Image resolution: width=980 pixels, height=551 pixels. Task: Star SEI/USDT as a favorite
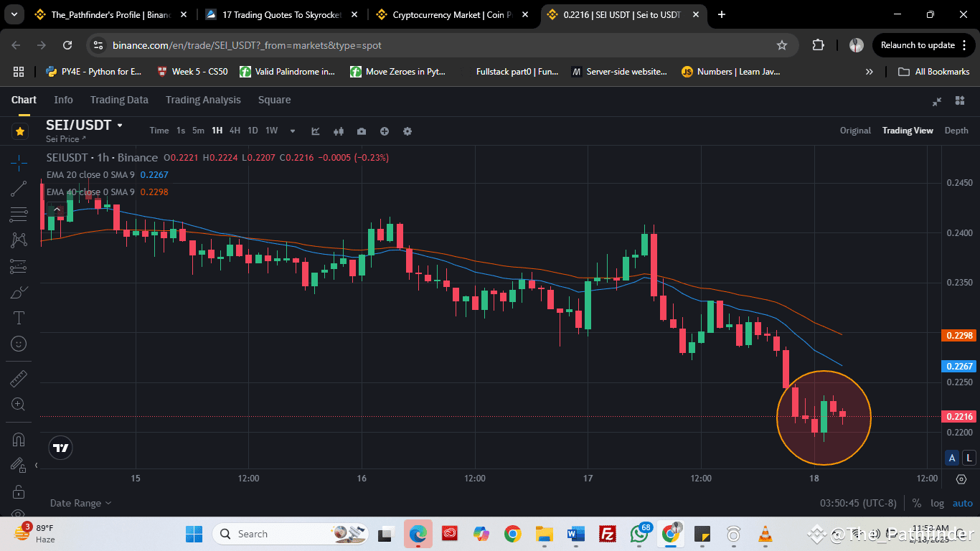point(19,131)
